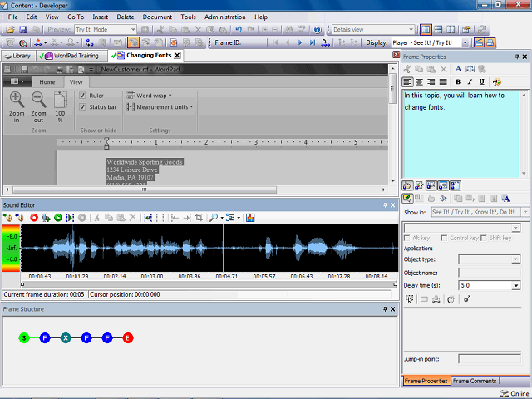Viewport: 532px width, 399px height.
Task: Click the Zoom in button
Action: (16, 106)
